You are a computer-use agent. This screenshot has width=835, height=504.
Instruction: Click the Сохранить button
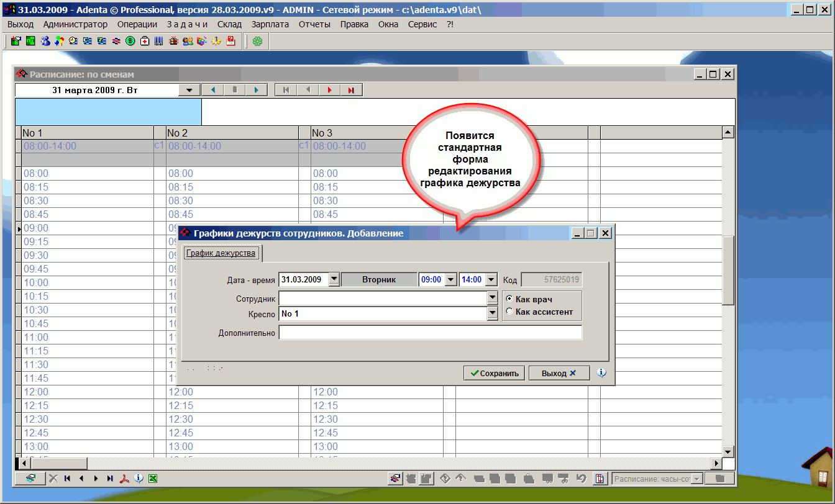495,373
